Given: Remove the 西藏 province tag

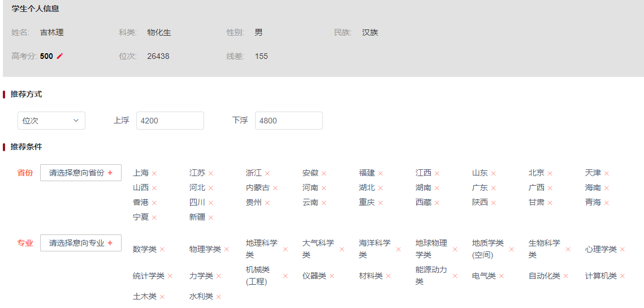Looking at the screenshot, I should click(437, 203).
